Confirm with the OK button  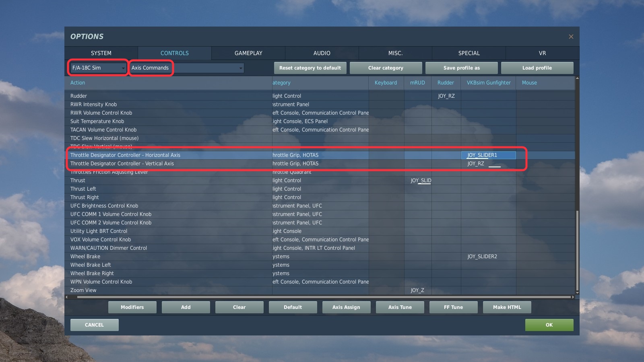549,325
